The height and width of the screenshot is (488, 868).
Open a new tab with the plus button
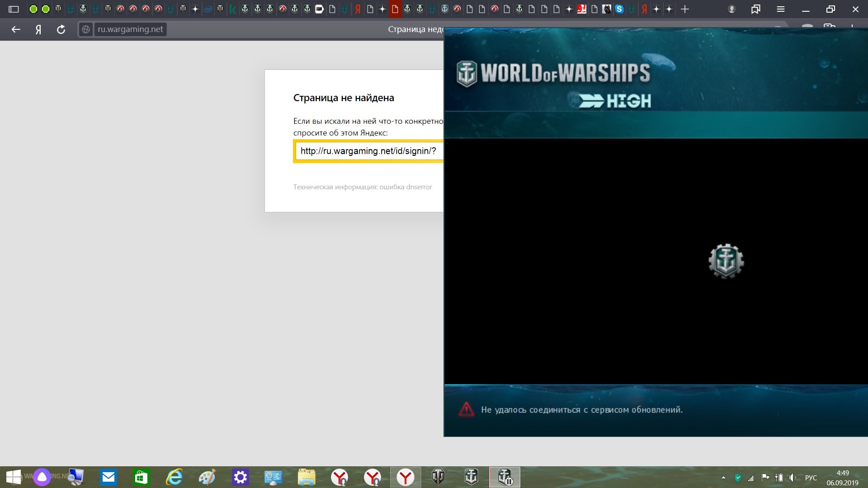[x=685, y=9]
